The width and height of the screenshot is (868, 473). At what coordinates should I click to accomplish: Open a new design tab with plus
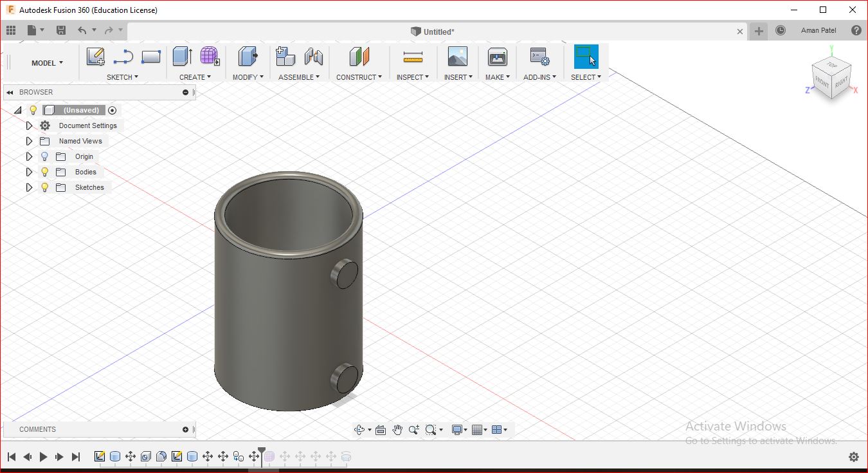(759, 31)
